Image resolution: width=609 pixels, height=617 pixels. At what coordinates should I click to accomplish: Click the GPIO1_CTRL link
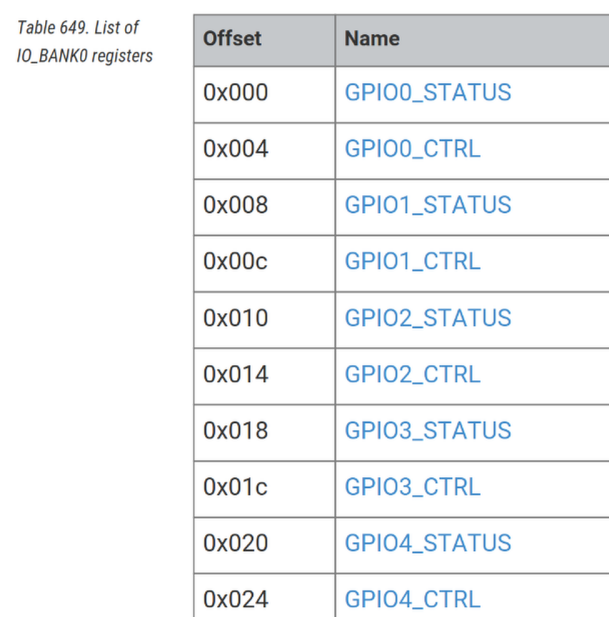point(412,262)
